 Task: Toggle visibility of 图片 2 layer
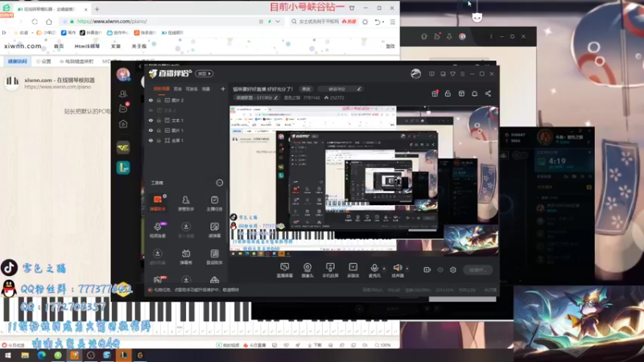[x=151, y=100]
